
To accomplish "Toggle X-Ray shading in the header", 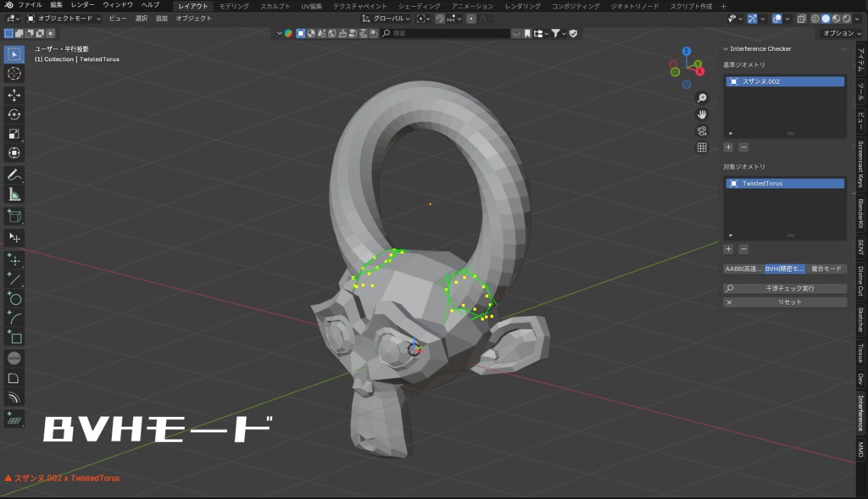I will (x=802, y=18).
